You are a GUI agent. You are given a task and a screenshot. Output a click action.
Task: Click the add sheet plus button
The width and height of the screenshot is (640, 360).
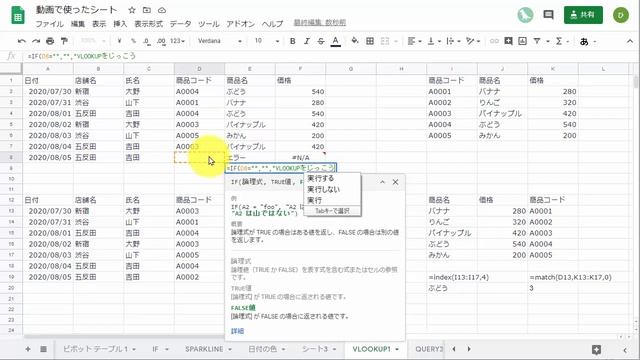point(28,349)
